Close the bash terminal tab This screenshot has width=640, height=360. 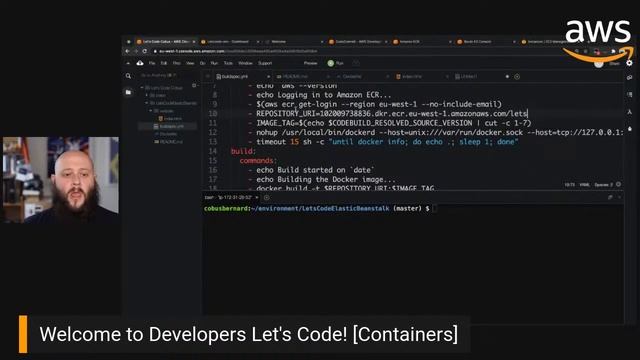tap(257, 198)
